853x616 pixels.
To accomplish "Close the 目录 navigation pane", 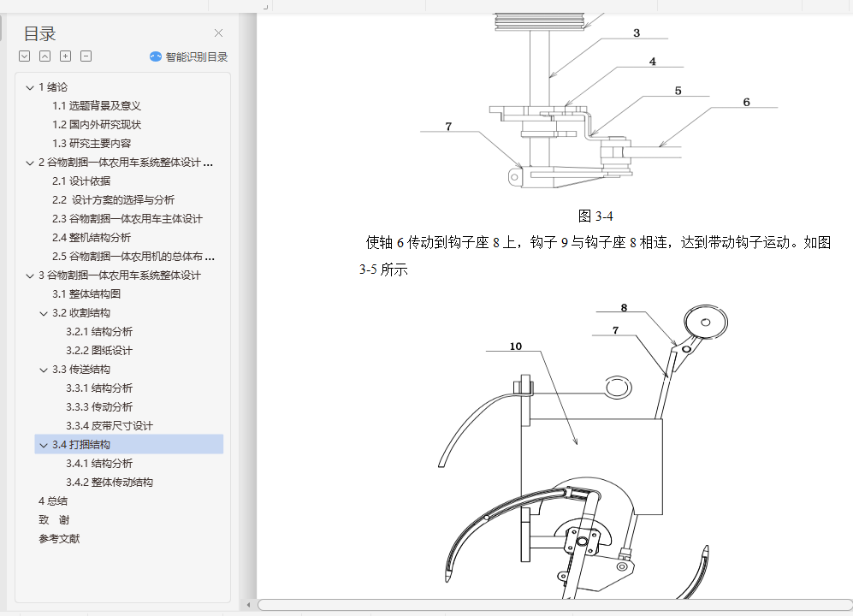I will pos(219,33).
